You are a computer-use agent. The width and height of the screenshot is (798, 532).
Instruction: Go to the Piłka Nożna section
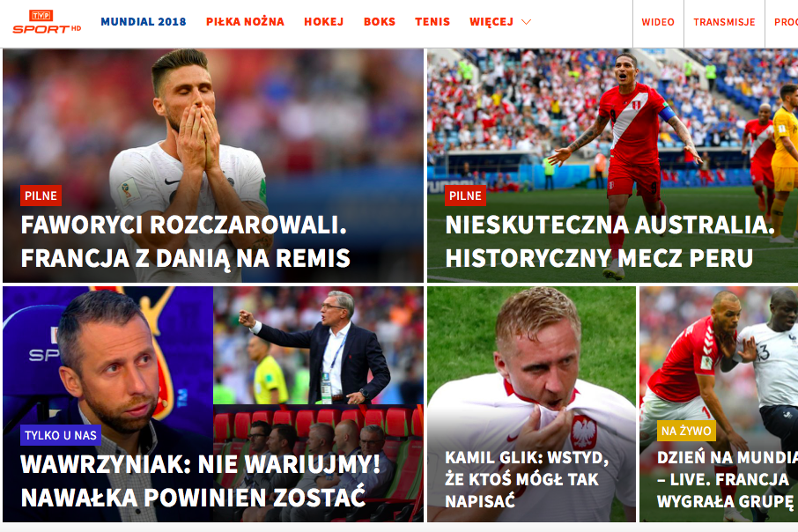click(x=246, y=22)
